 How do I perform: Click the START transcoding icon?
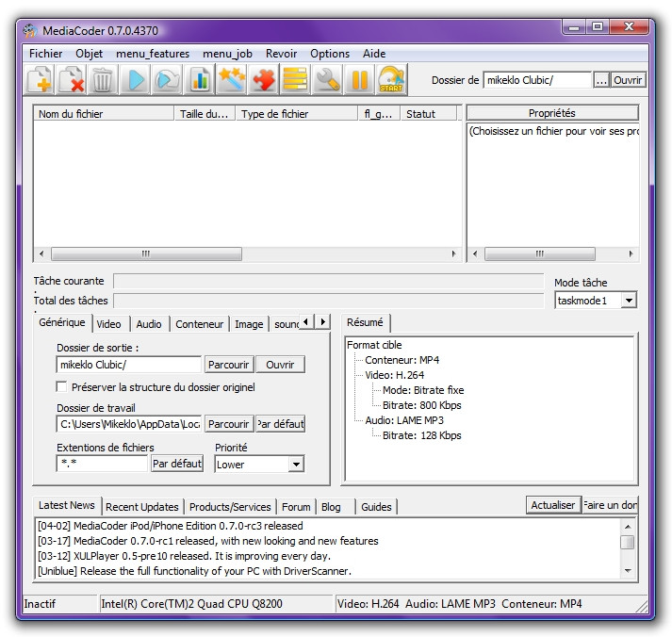(391, 80)
